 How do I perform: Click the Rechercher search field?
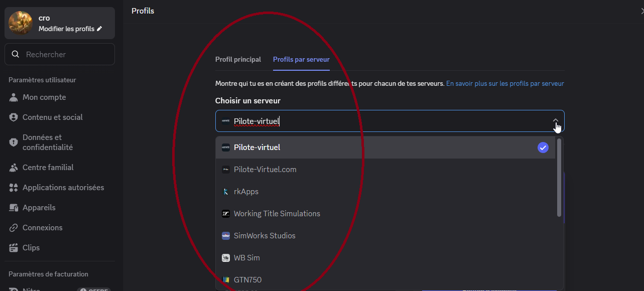coord(60,54)
